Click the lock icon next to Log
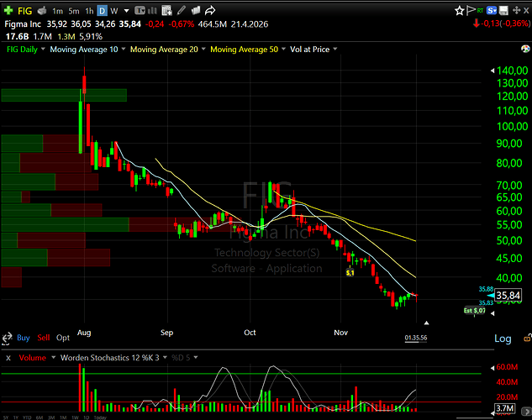The width and height of the screenshot is (532, 420). tap(528, 338)
